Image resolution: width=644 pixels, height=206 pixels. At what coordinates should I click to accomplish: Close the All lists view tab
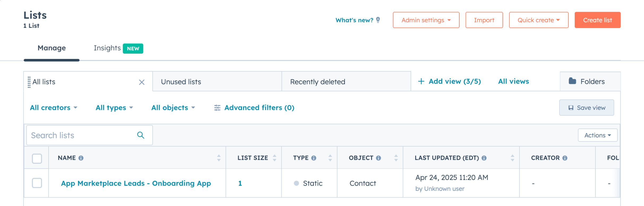coord(142,82)
